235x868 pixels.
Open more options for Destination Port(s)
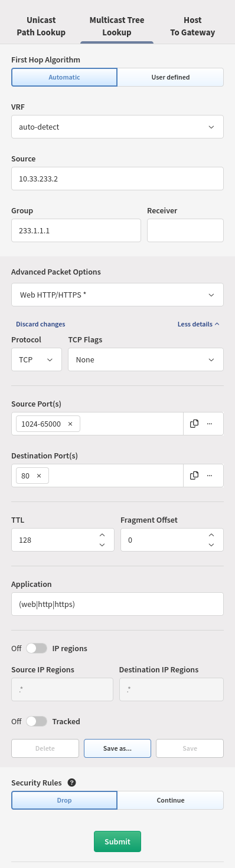click(x=209, y=476)
